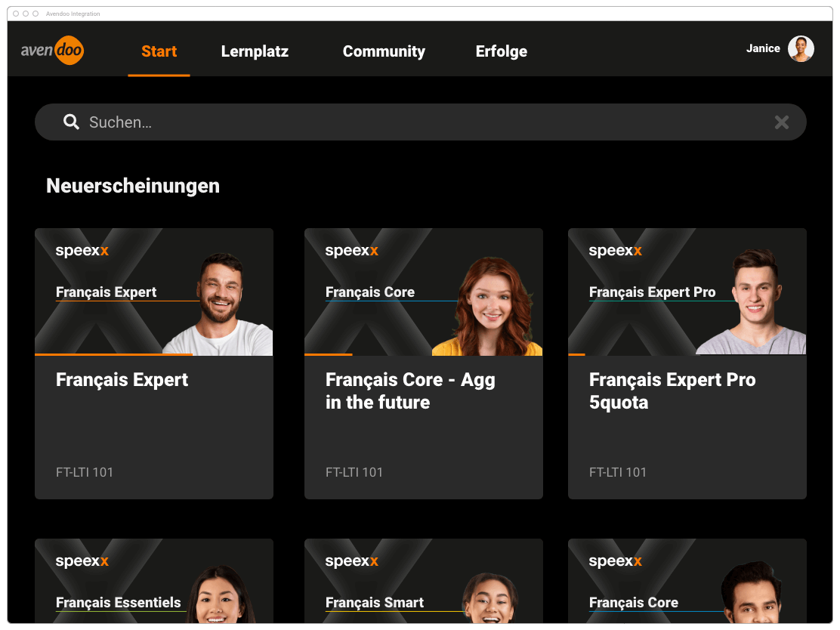Select Français Expert Pro 5quota title
The width and height of the screenshot is (840, 630).
672,391
